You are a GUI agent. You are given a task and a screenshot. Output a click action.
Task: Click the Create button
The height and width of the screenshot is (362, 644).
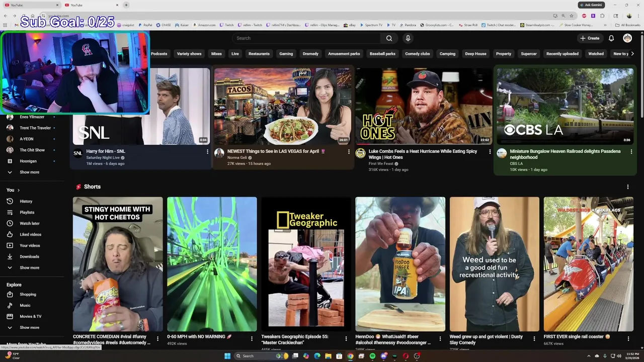[x=590, y=38]
